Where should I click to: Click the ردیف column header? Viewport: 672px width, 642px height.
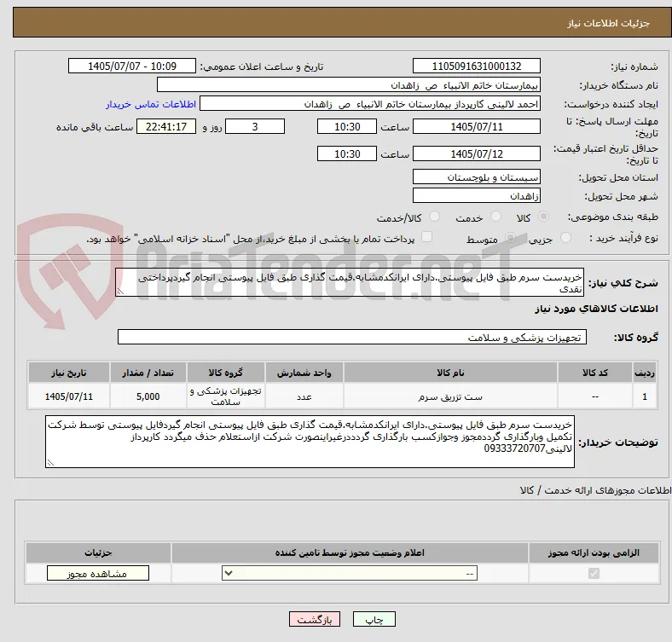pos(644,373)
